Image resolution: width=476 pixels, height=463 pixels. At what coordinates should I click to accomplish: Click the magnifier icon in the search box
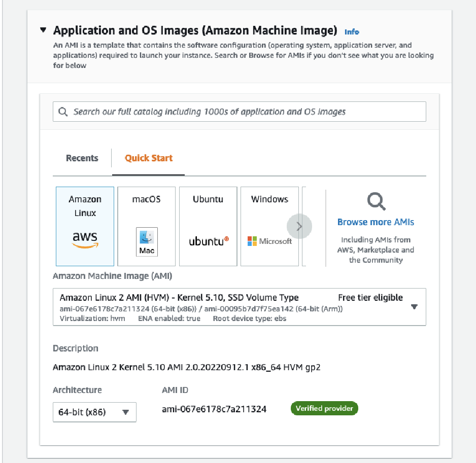pos(63,112)
